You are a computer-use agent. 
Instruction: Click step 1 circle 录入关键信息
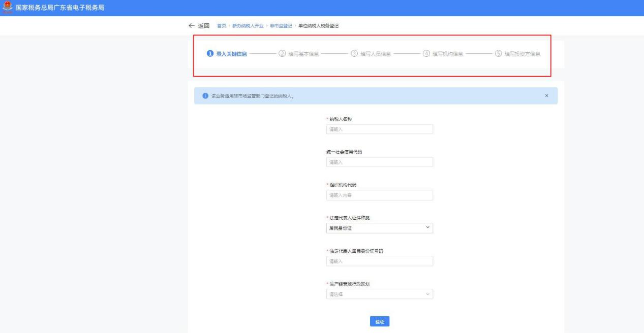pos(209,54)
